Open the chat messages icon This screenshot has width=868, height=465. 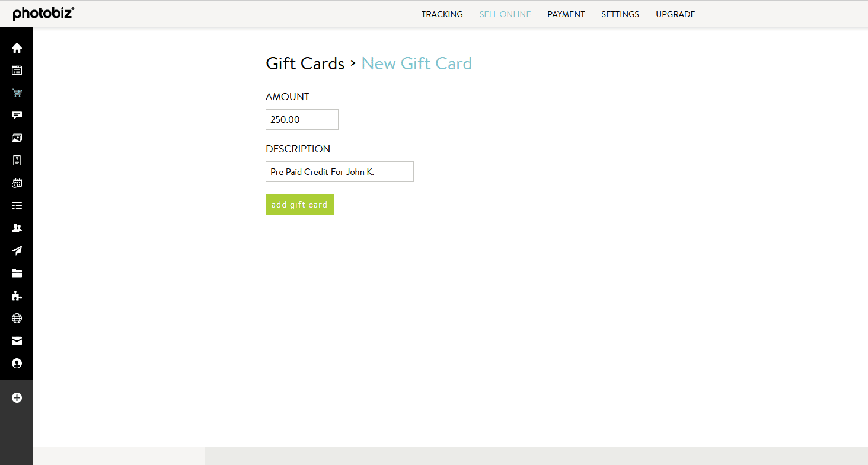(x=17, y=115)
